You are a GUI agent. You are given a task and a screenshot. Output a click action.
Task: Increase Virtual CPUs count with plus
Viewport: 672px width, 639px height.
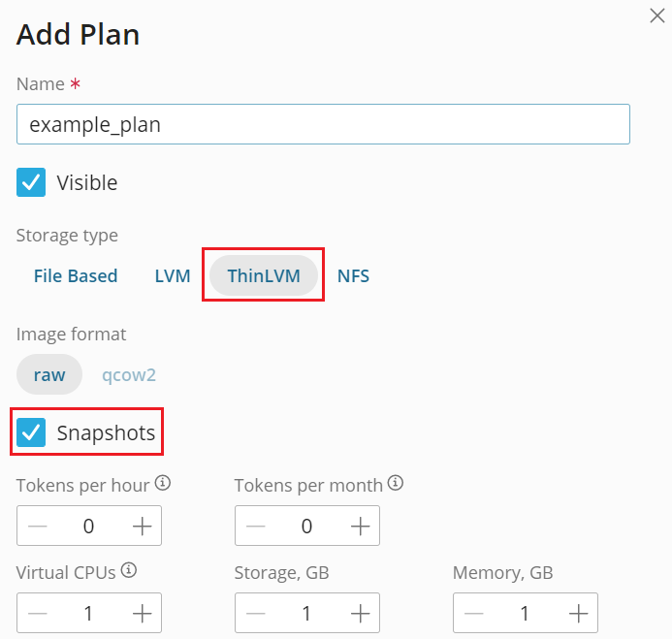tap(142, 613)
